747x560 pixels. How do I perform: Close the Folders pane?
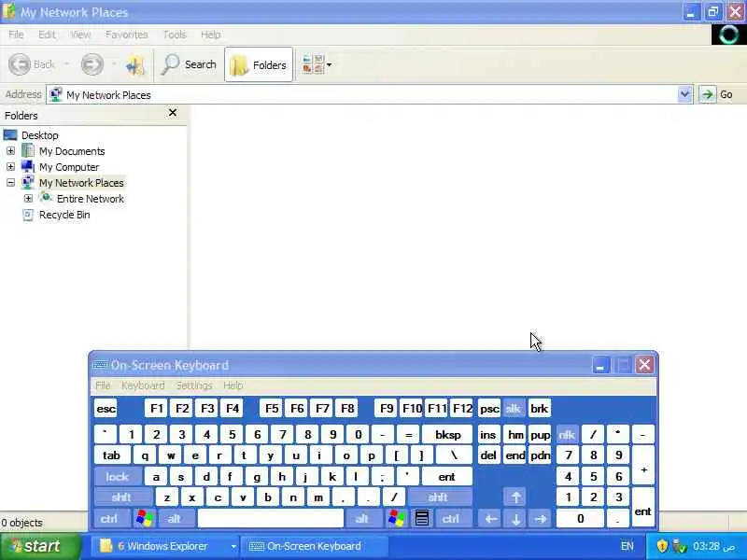pyautogui.click(x=173, y=113)
